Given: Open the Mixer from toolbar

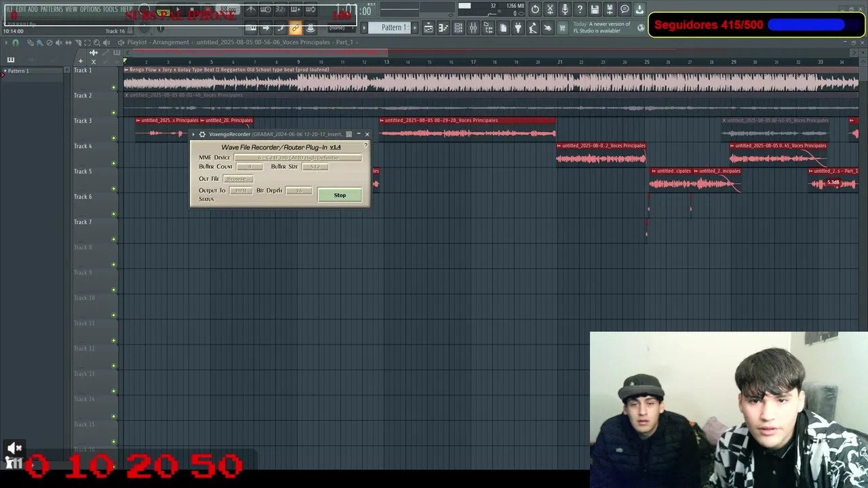Looking at the screenshot, I should [473, 28].
